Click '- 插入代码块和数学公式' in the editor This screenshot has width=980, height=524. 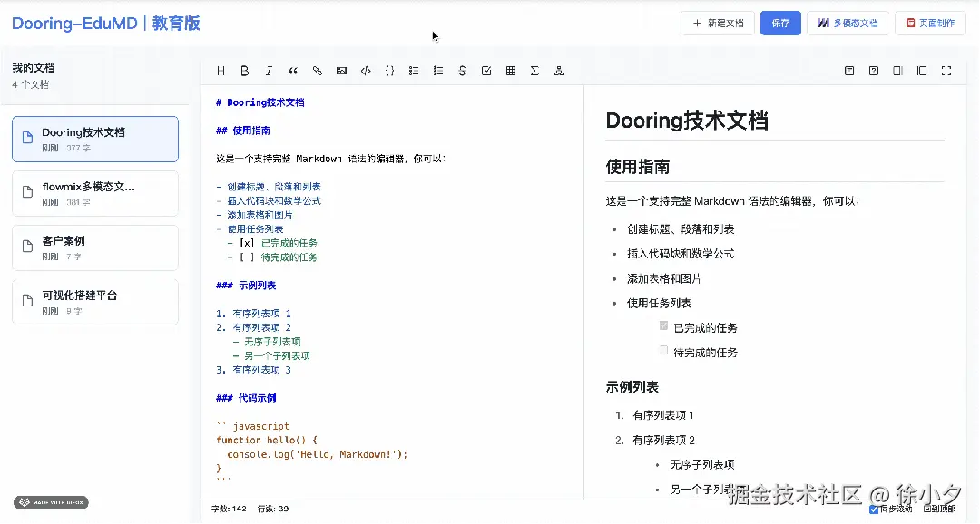tap(268, 201)
